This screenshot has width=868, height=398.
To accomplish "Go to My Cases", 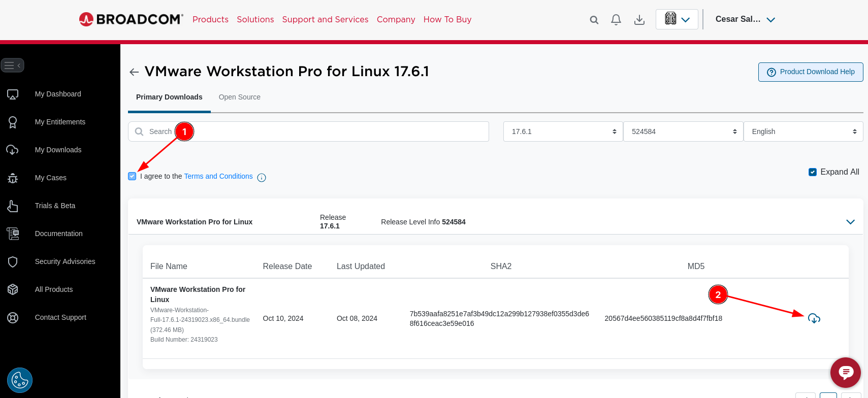I will 51,178.
